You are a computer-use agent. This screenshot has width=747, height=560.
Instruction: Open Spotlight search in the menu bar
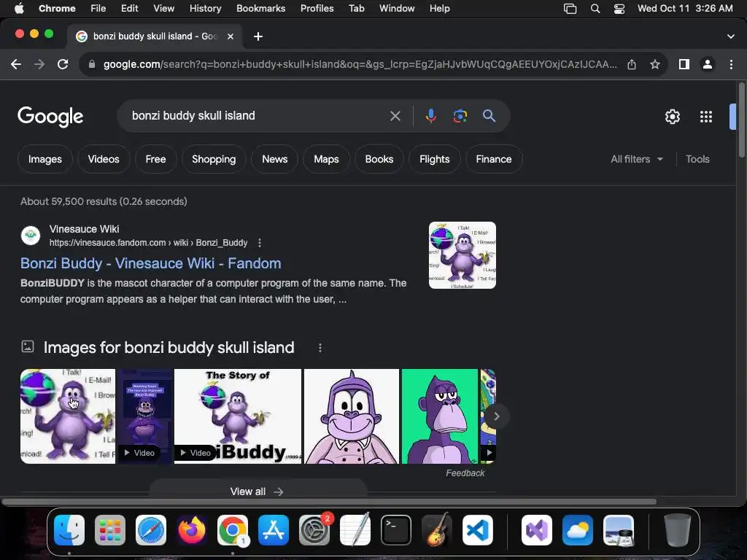pyautogui.click(x=595, y=9)
